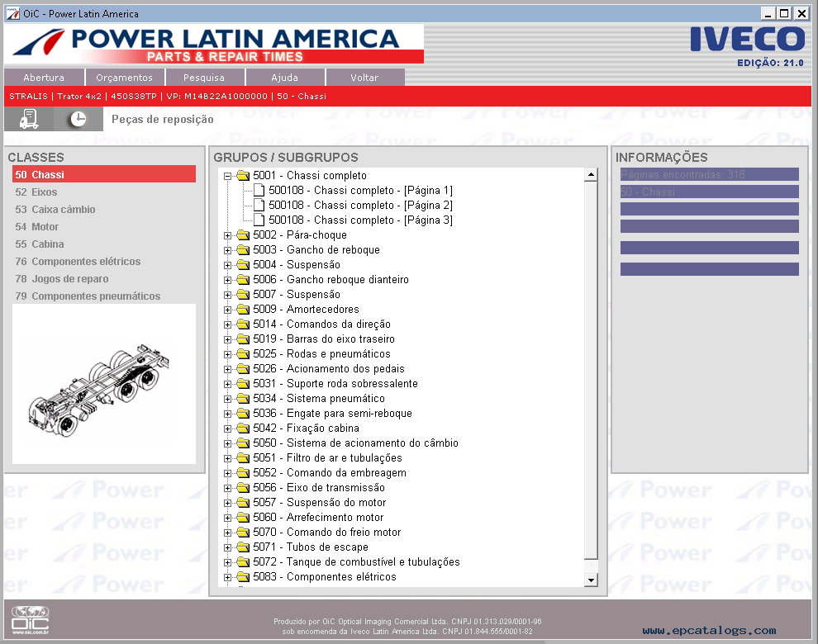
Task: Select 5042 - Fixação cabina
Action: pos(307,429)
